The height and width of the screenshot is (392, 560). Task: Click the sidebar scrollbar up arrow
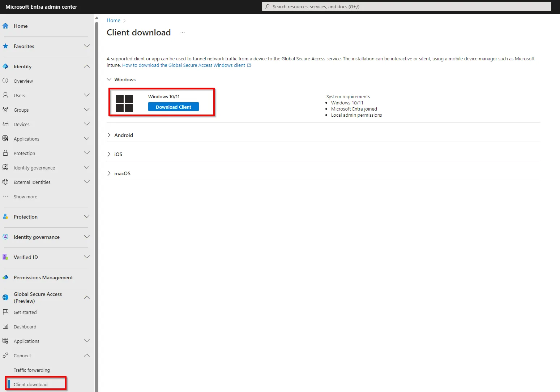pyautogui.click(x=97, y=18)
